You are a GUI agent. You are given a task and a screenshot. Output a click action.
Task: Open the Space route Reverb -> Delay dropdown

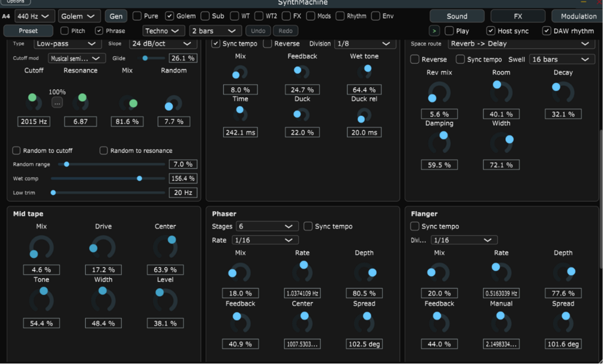click(521, 43)
